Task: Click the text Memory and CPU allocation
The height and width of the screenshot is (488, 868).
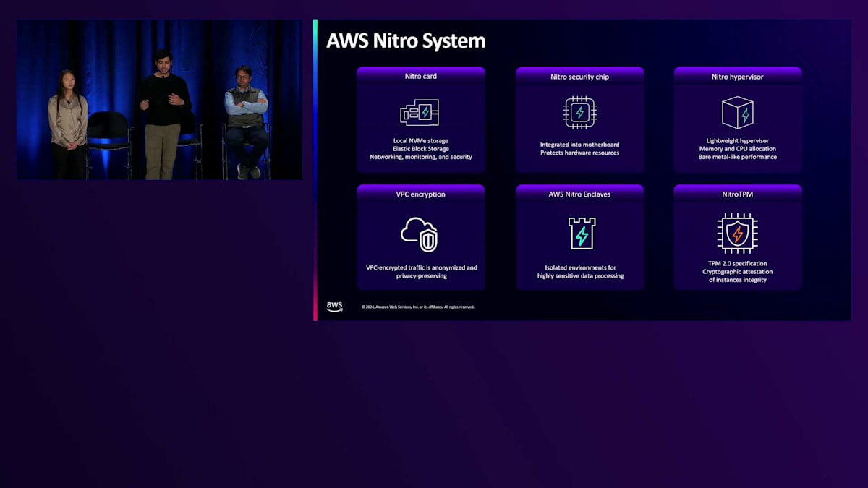Action: [x=738, y=149]
